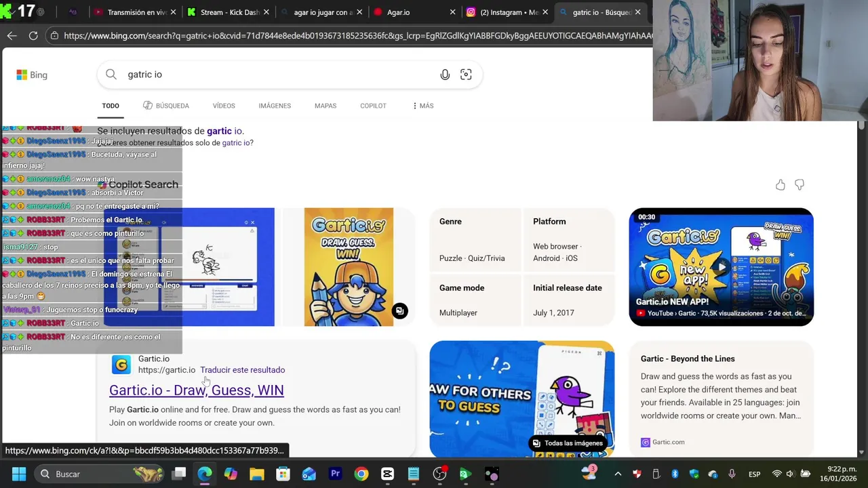Click the taskbar Buscar search box

(x=100, y=474)
